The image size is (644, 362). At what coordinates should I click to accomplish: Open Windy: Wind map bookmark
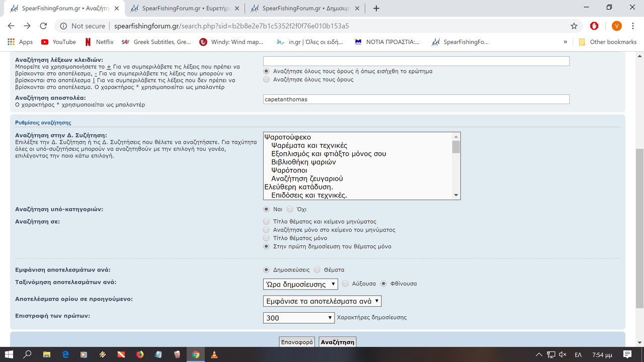click(x=232, y=42)
